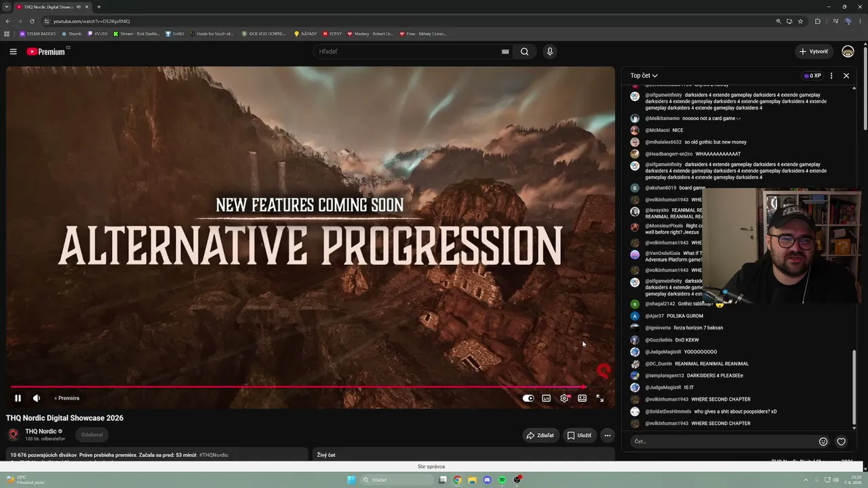This screenshot has width=868, height=488.
Task: Toggle the autoplay switch in the player
Action: tap(528, 399)
